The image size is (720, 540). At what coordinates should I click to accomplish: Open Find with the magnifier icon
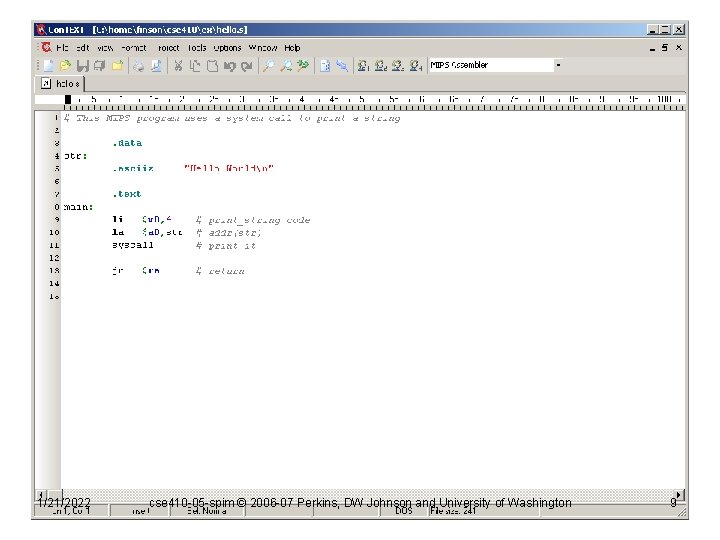pyautogui.click(x=268, y=66)
